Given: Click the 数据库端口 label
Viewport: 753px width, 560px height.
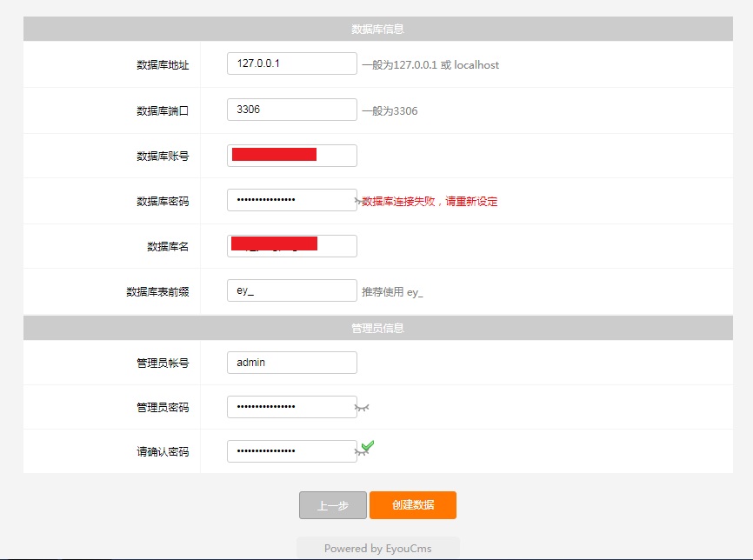Looking at the screenshot, I should 163,111.
